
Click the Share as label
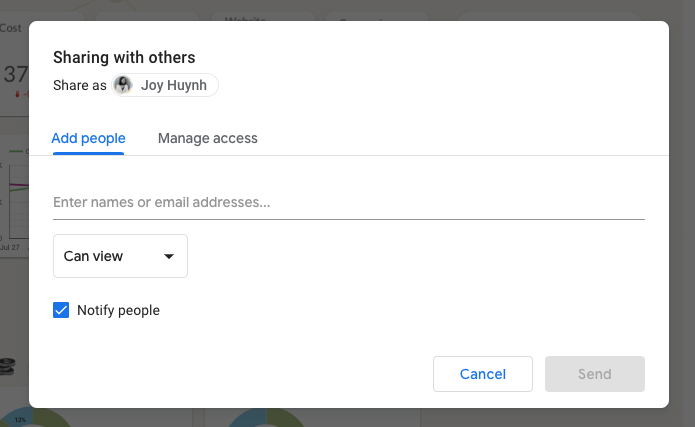[79, 85]
